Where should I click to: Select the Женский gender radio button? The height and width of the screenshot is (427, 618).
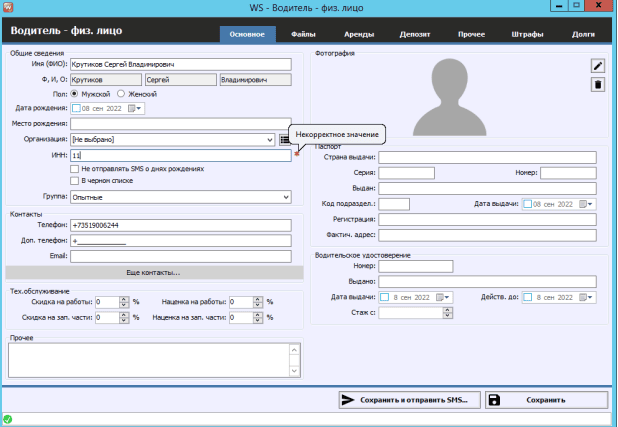point(123,94)
